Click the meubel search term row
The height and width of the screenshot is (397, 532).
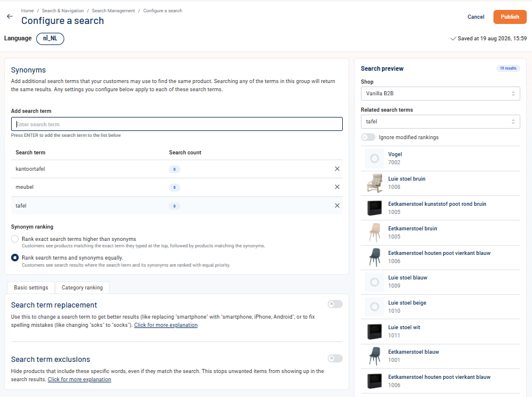point(177,187)
